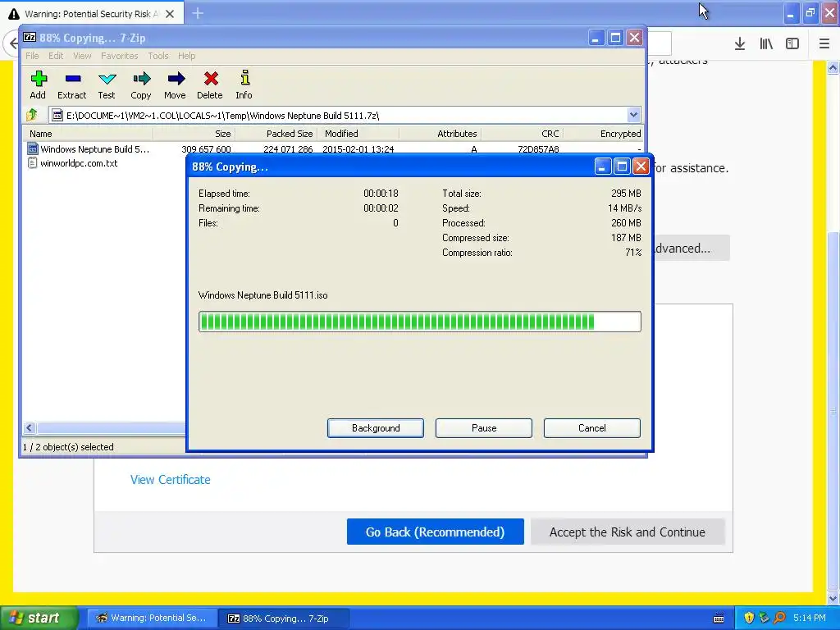This screenshot has height=630, width=840.
Task: Open a new browser tab with plus icon
Action: [x=198, y=13]
